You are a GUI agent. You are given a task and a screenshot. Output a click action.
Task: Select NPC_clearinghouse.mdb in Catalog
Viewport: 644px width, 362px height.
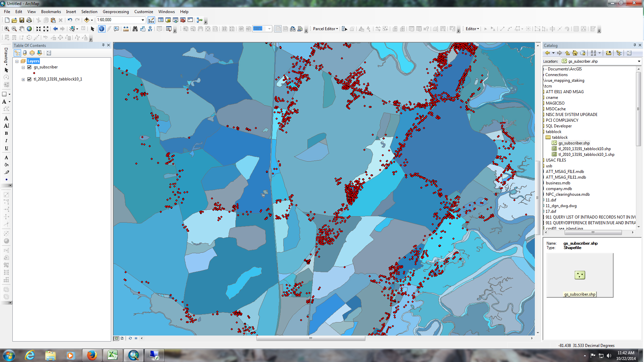point(568,194)
